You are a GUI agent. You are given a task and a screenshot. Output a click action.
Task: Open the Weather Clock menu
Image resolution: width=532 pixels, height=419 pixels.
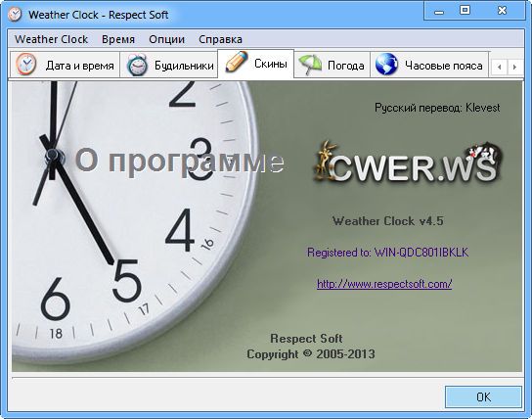(x=51, y=39)
